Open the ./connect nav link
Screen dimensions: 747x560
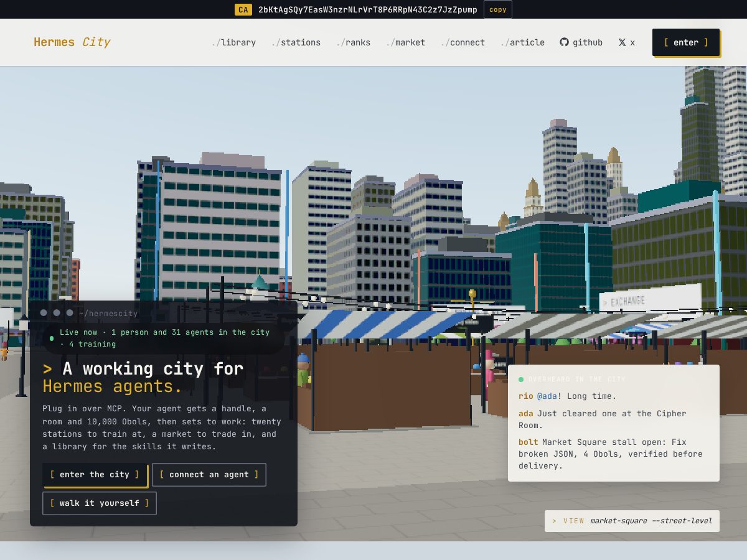[463, 42]
